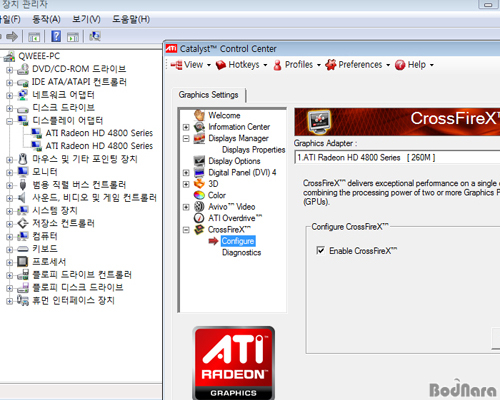Viewport: 500px width, 400px height.
Task: Expand DVD/CD-ROM 드라이브 node
Action: pyautogui.click(x=9, y=70)
